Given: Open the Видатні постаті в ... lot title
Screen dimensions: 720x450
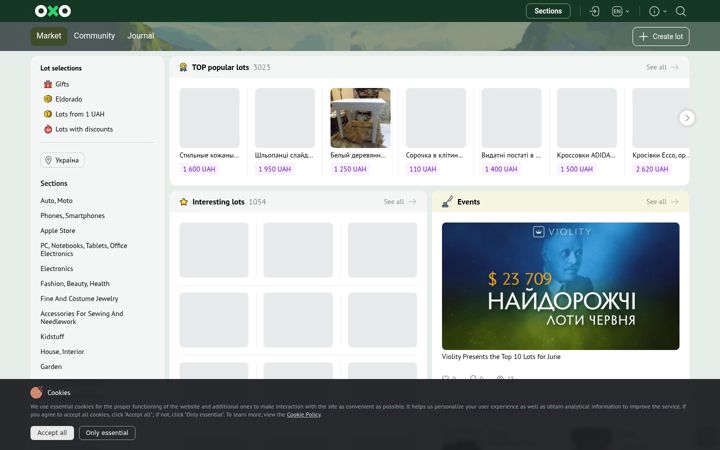Looking at the screenshot, I should pyautogui.click(x=511, y=156).
